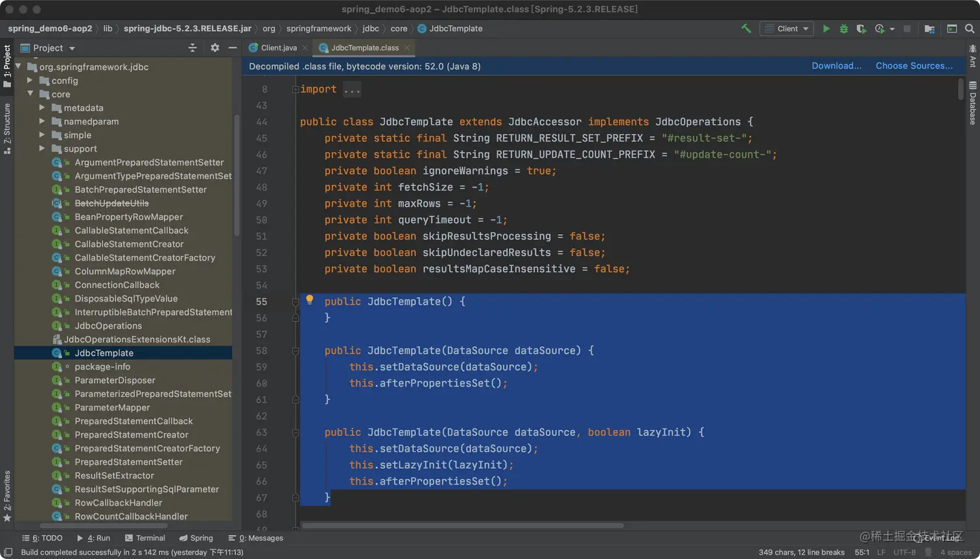This screenshot has height=559, width=980.
Task: Run the Client configuration with play button
Action: (x=826, y=29)
